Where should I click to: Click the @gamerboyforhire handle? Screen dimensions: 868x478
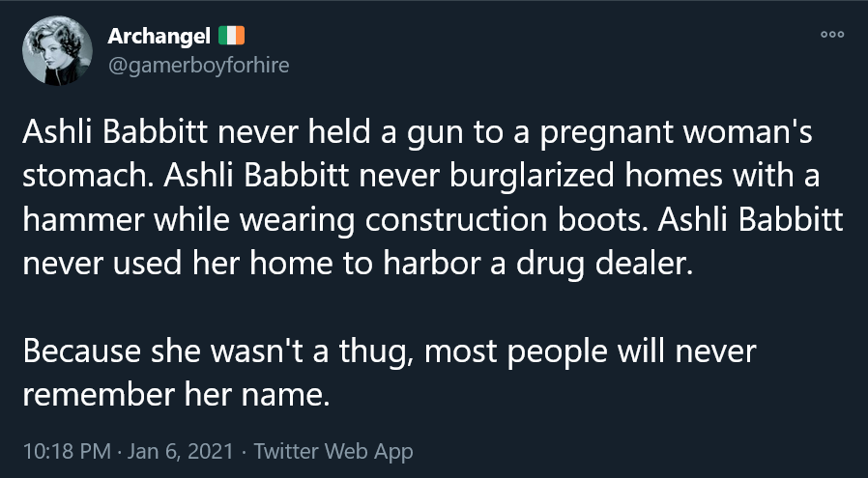pyautogui.click(x=197, y=65)
